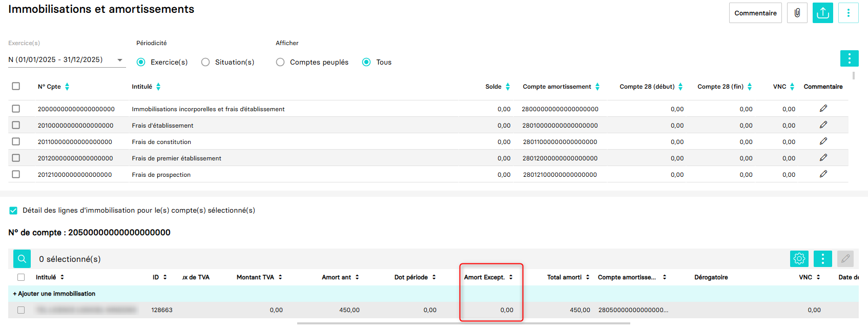Edit comment pencil for Frais d'établissement row
Screen dimensions: 868x329
(x=823, y=125)
